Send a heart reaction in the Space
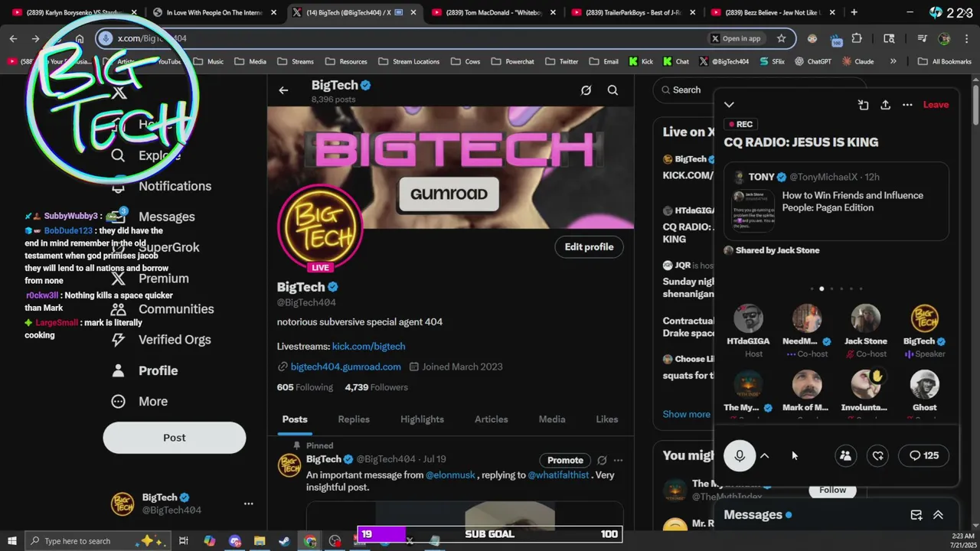 [x=878, y=455]
